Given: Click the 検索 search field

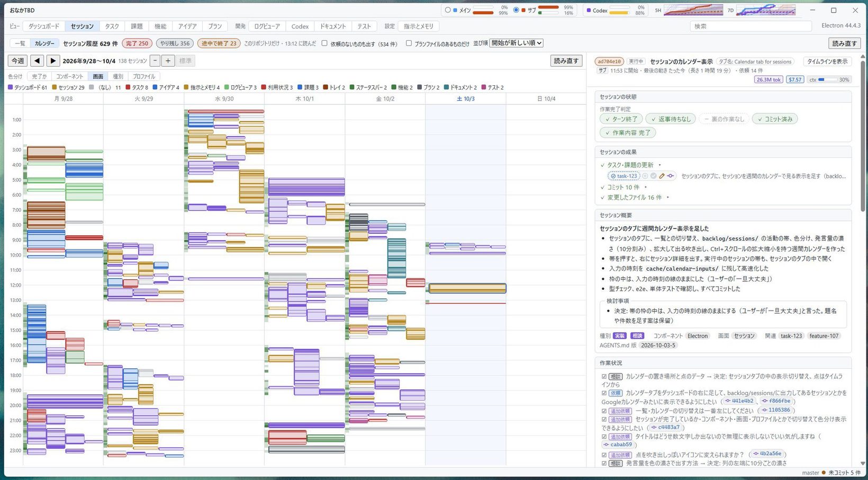Looking at the screenshot, I should [751, 26].
